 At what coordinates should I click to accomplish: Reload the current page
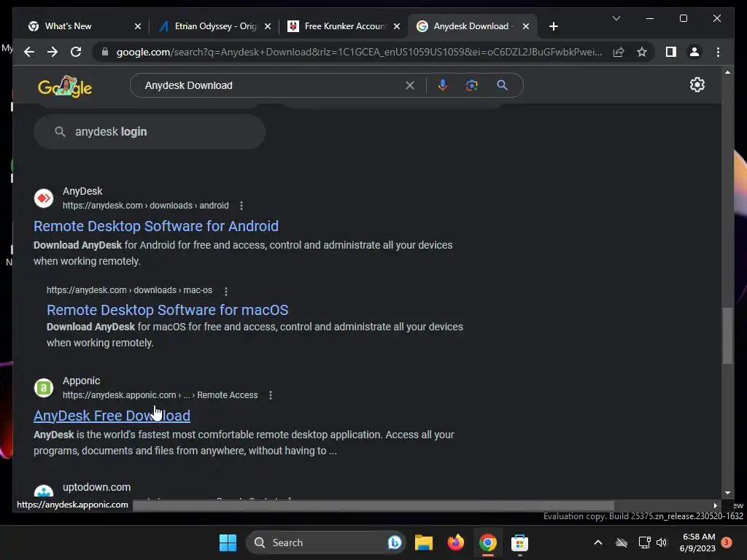(76, 52)
